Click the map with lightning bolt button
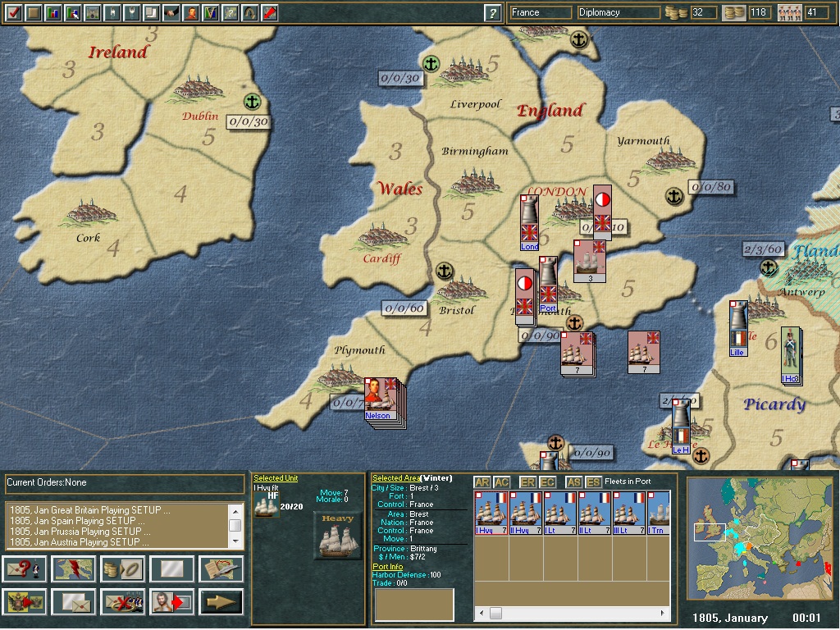The image size is (840, 630). pos(73,569)
